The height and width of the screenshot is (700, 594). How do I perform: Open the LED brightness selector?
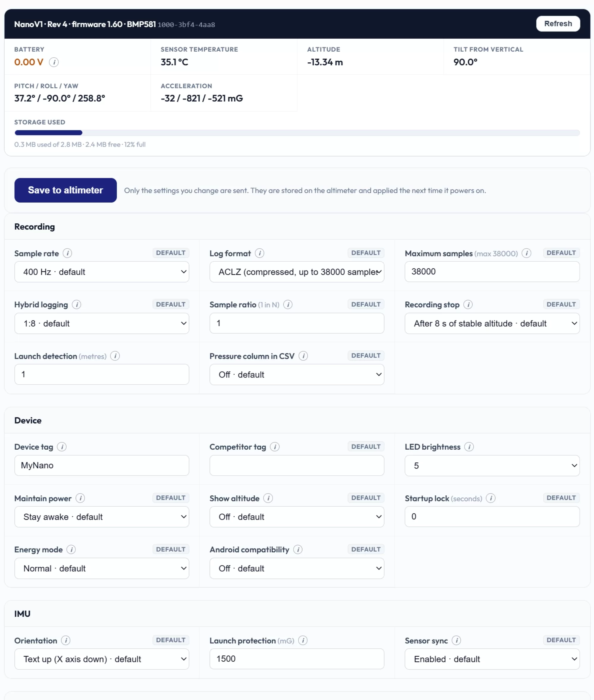(492, 466)
